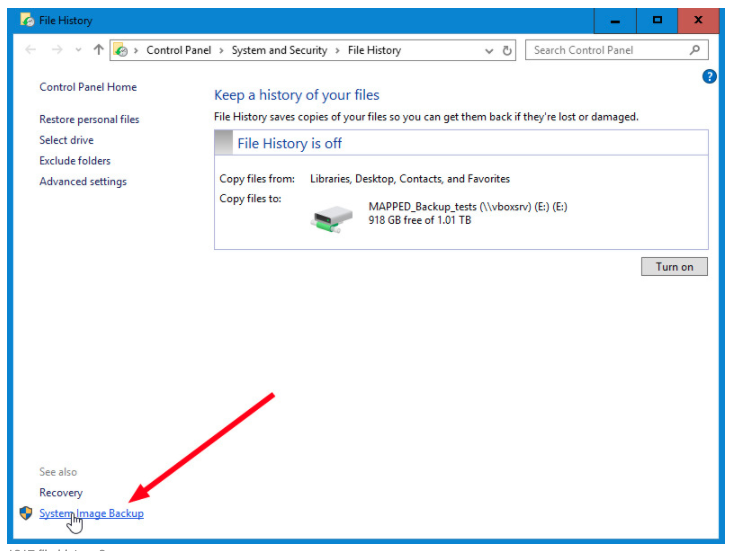Open System Image Backup link
This screenshot has width=731, height=551.
91,513
